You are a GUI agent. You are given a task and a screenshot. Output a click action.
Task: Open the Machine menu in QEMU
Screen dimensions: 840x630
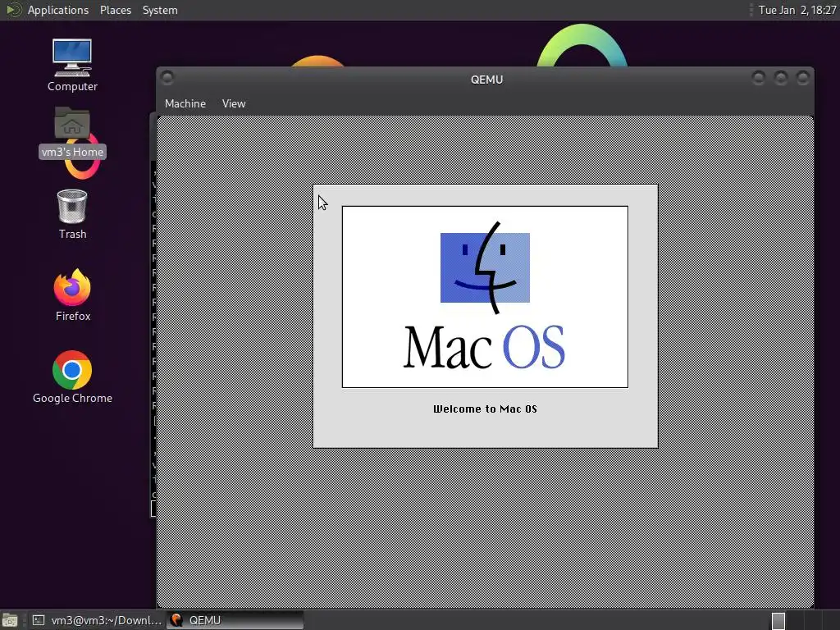click(185, 103)
